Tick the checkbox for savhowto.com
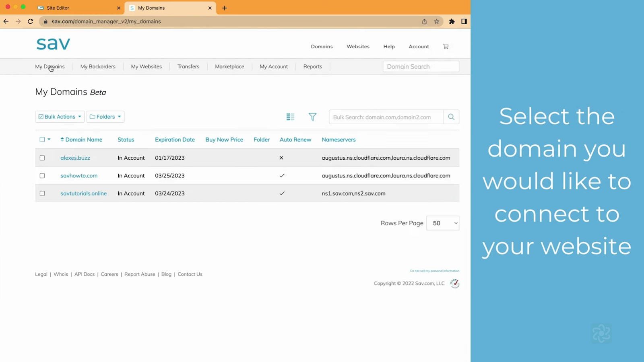The width and height of the screenshot is (644, 362). [x=42, y=176]
